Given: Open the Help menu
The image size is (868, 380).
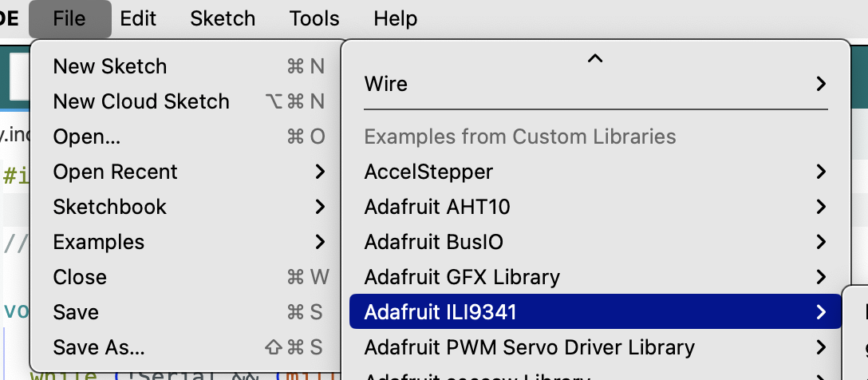Looking at the screenshot, I should [395, 19].
